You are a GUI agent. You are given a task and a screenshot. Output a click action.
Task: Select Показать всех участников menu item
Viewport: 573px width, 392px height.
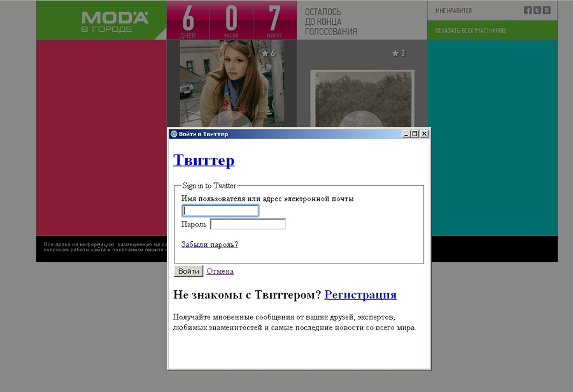[470, 31]
